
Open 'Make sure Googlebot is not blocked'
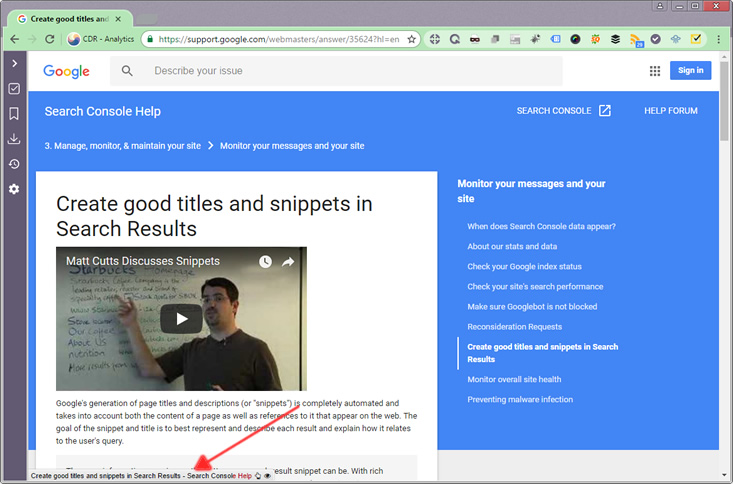(x=532, y=307)
